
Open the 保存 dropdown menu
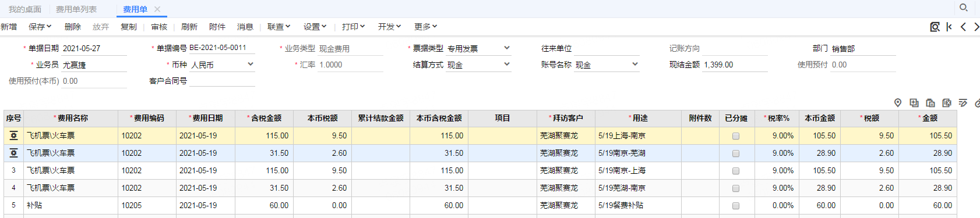tap(40, 27)
